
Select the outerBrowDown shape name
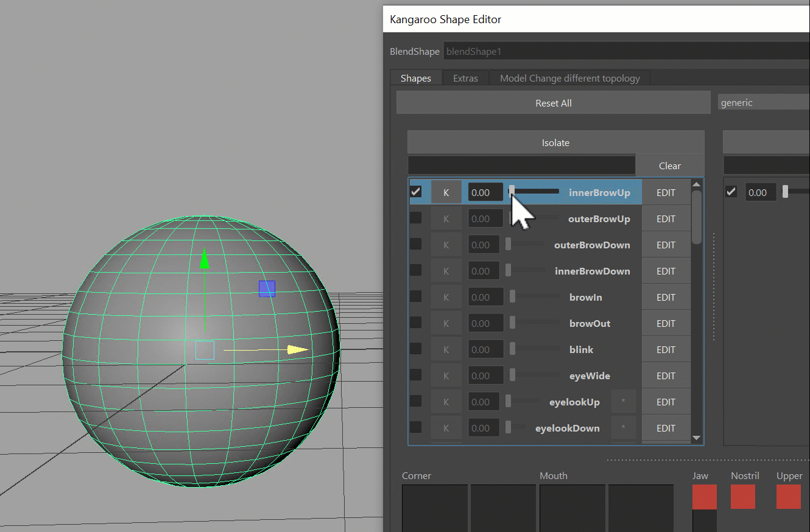pyautogui.click(x=592, y=245)
